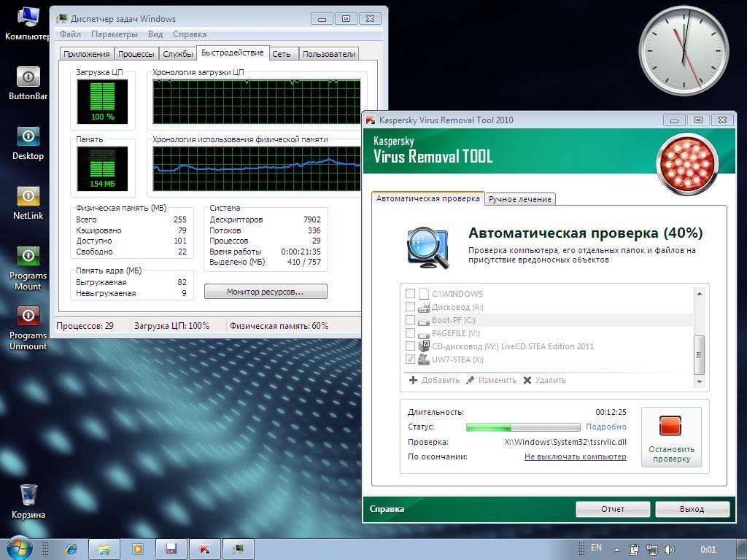Click scan list scrollbar down arrow
Viewport: 747px width, 560px height.
[x=700, y=381]
